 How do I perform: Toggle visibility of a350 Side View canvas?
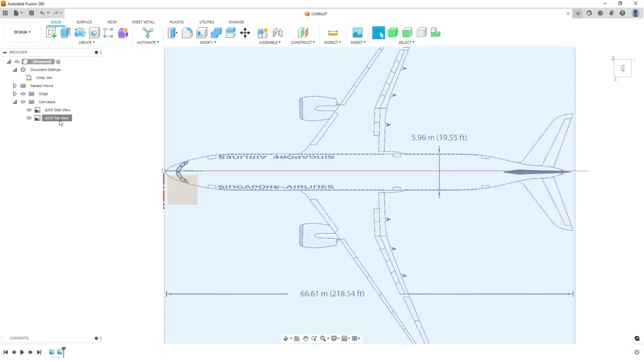point(29,110)
